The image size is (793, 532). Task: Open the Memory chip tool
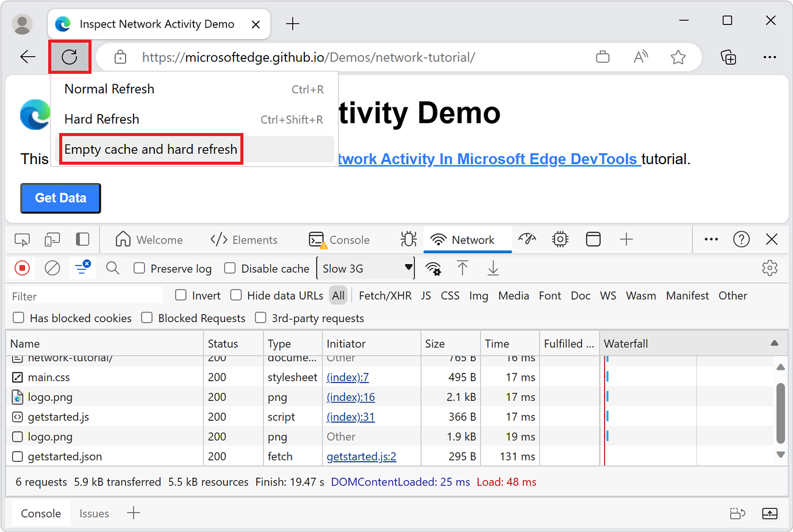pyautogui.click(x=560, y=240)
